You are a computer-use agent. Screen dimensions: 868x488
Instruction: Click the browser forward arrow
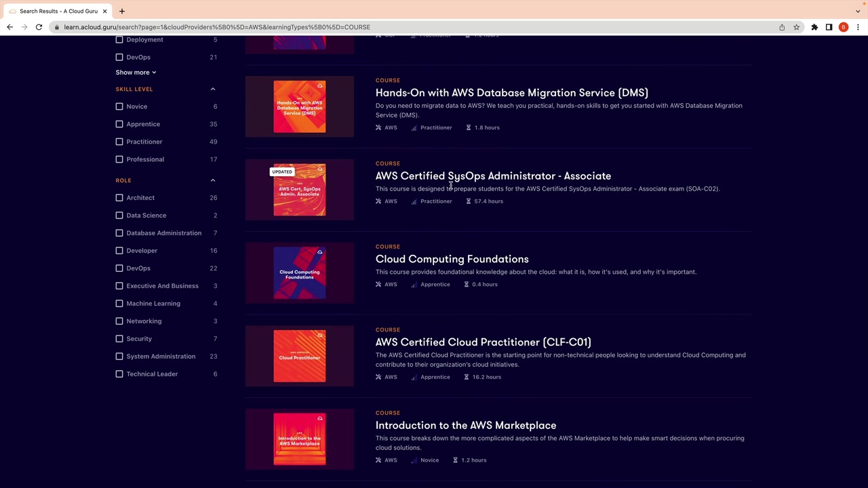coord(24,27)
